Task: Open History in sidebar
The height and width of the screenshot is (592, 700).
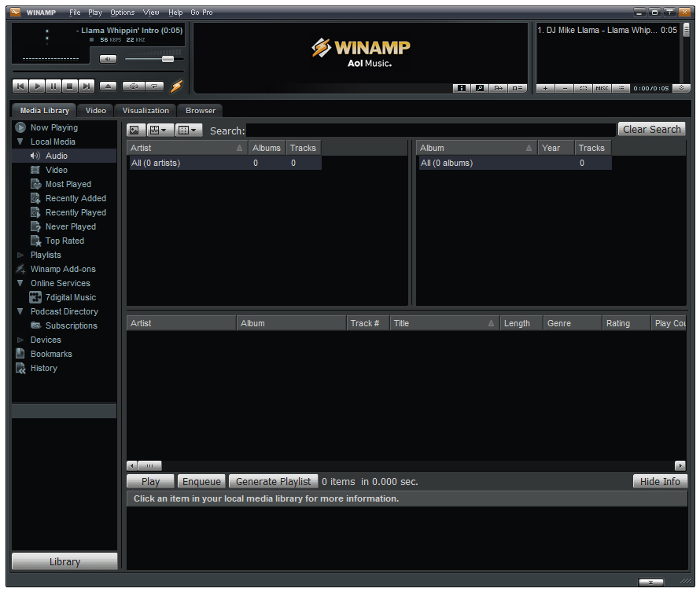Action: click(x=44, y=369)
